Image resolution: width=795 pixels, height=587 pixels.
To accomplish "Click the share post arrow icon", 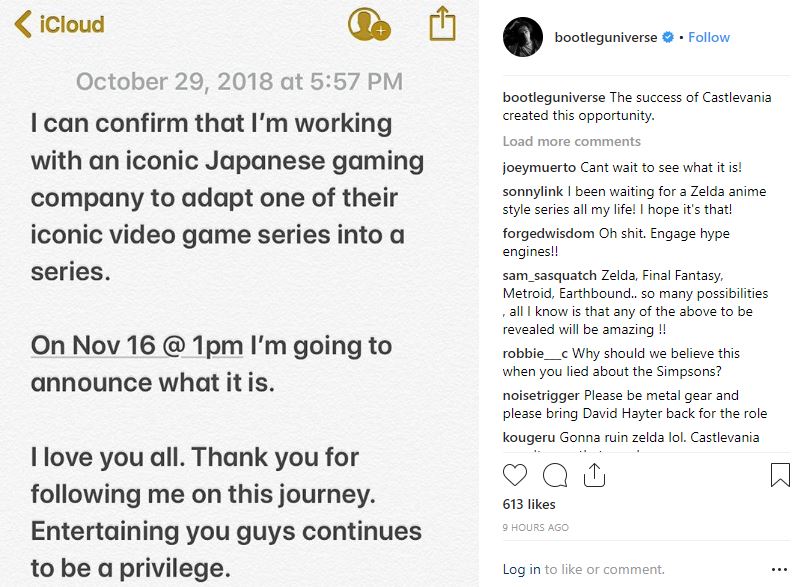I will [594, 475].
